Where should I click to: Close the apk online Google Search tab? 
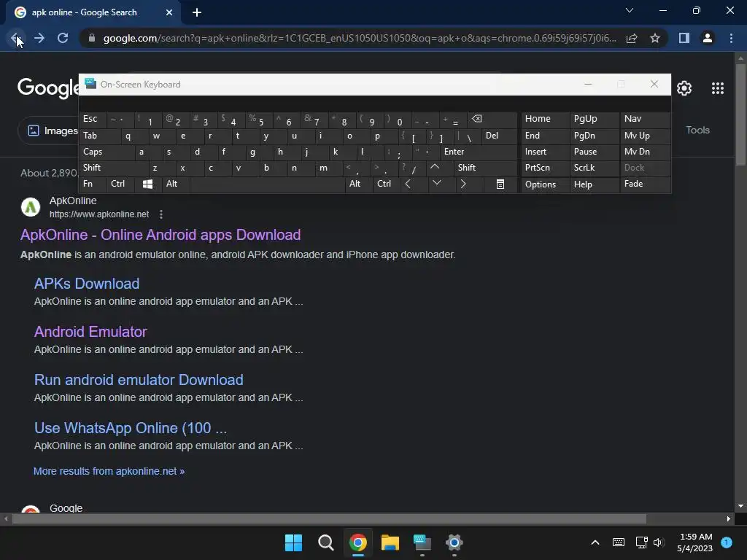[169, 12]
